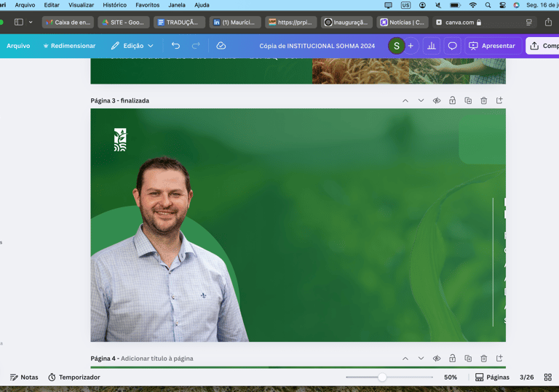559x392 pixels.
Task: Switch to the TRADUÇÃ... docs tab
Action: [179, 22]
